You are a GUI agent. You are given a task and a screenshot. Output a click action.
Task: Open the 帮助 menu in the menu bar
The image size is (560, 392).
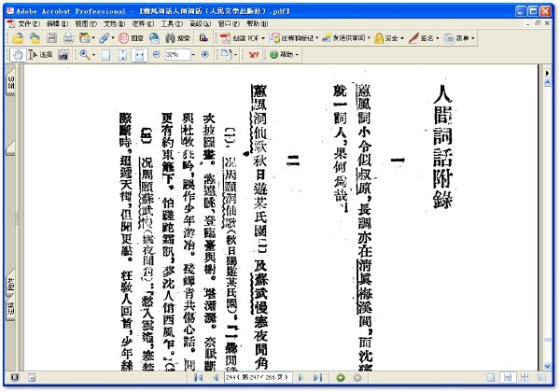click(x=258, y=23)
